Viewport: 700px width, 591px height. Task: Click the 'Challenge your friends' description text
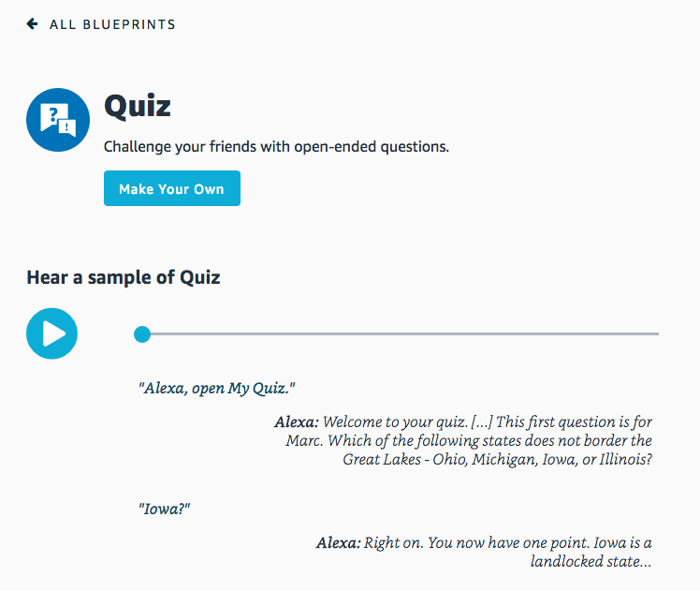point(276,146)
